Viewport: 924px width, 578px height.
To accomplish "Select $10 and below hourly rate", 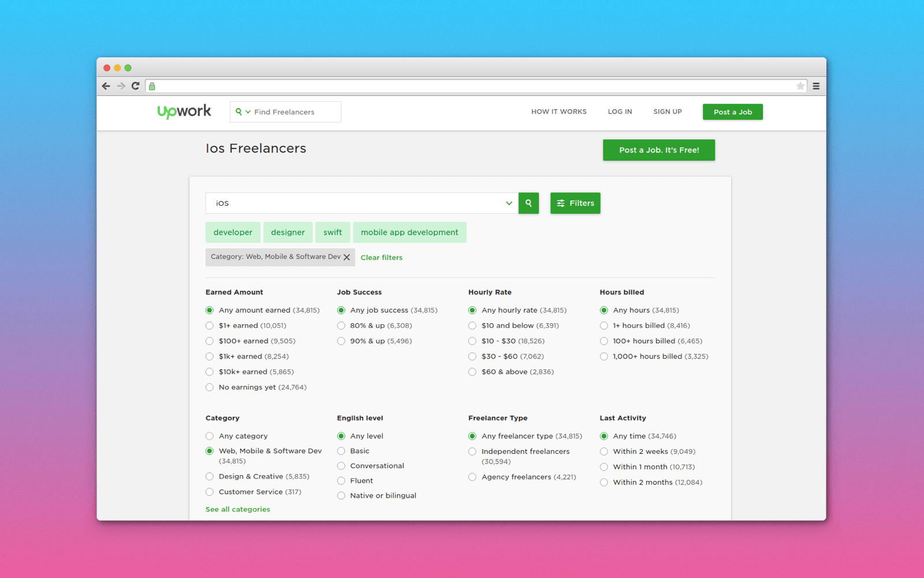I will [x=472, y=326].
